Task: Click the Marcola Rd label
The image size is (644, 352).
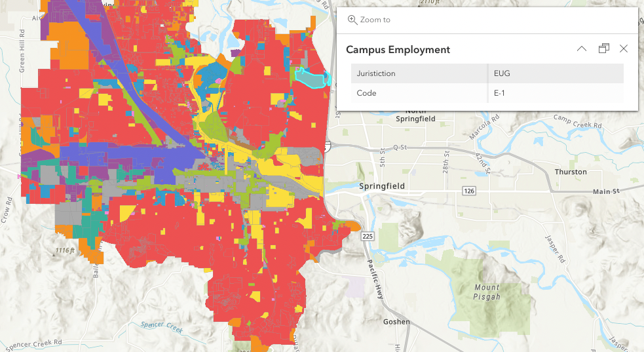Action: click(484, 127)
